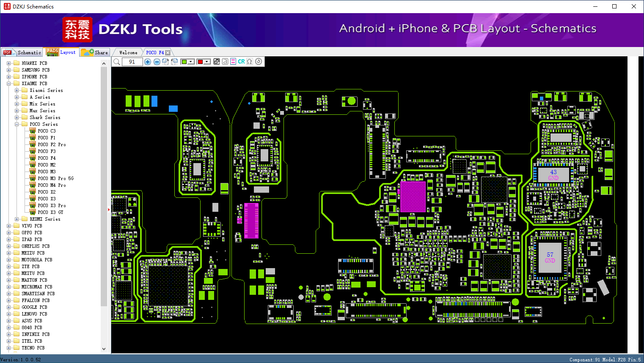This screenshot has height=363, width=644.
Task: Select the chip labeled 43 GND on the board
Action: [x=553, y=175]
